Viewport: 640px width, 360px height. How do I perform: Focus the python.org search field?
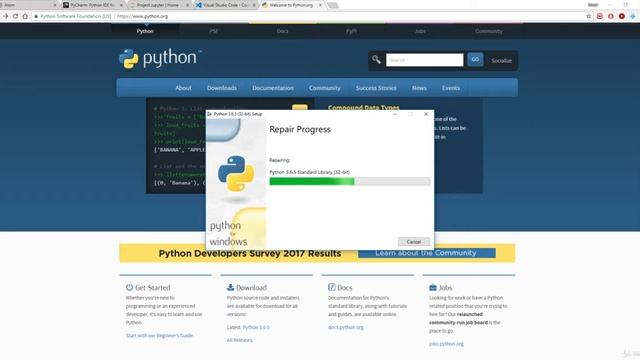click(424, 60)
